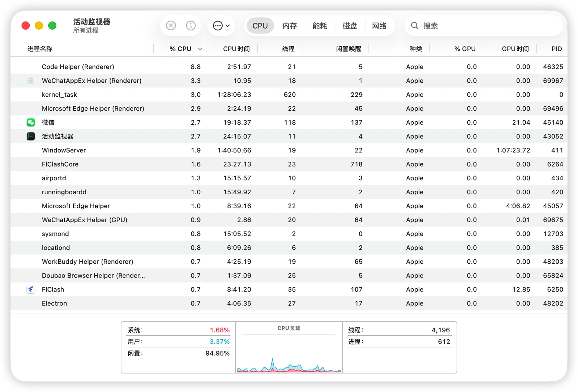Click the yellow minimize window button
The height and width of the screenshot is (392, 578).
coord(39,26)
